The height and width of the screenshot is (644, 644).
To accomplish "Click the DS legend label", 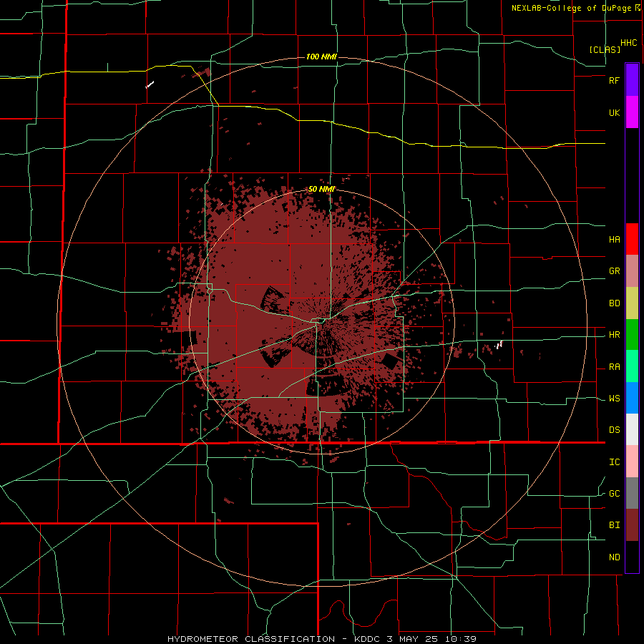I will (614, 430).
